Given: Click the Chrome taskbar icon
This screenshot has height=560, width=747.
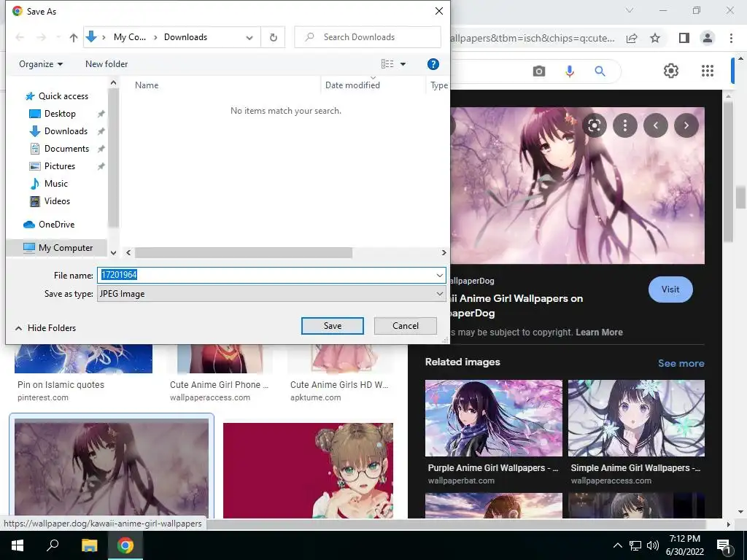Looking at the screenshot, I should point(125,545).
